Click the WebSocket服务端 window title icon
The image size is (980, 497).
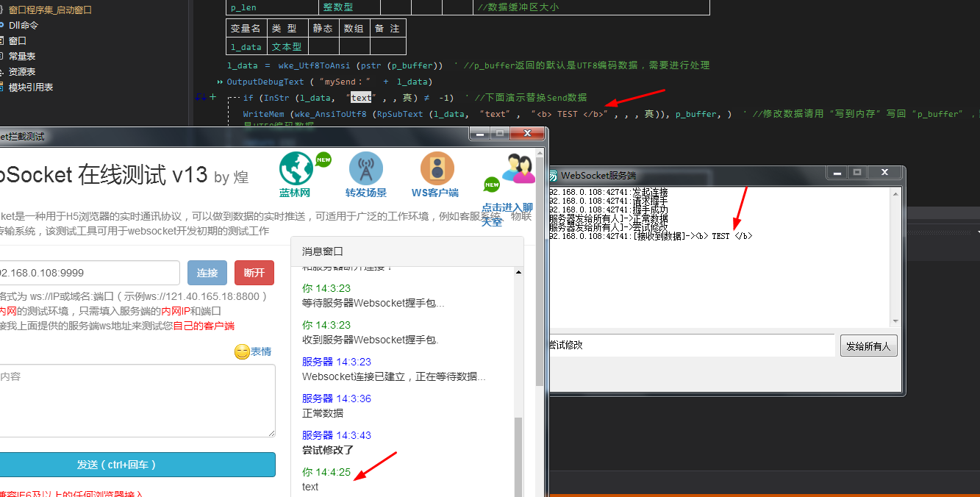(552, 175)
